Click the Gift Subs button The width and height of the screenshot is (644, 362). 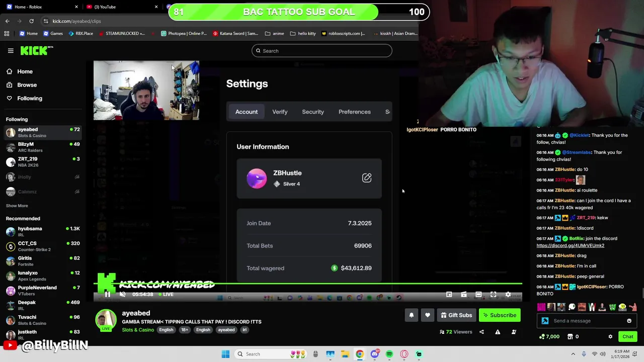(456, 315)
